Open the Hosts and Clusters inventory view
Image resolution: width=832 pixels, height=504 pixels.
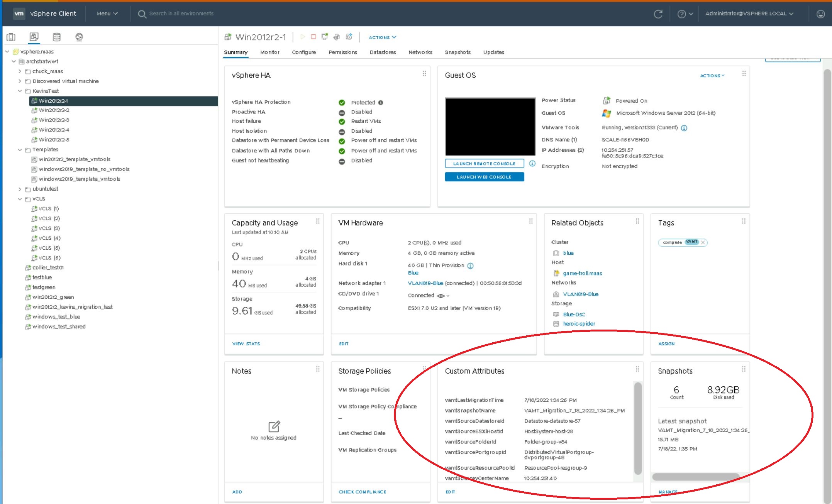[x=11, y=37]
